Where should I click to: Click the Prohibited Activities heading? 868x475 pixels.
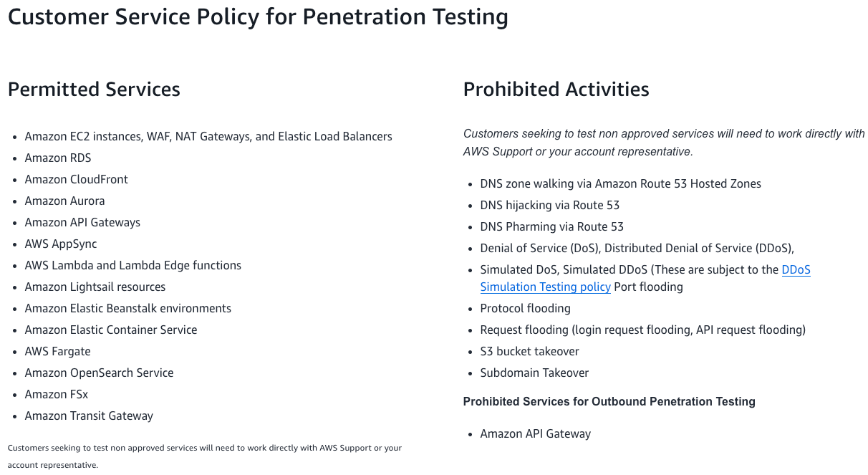556,90
